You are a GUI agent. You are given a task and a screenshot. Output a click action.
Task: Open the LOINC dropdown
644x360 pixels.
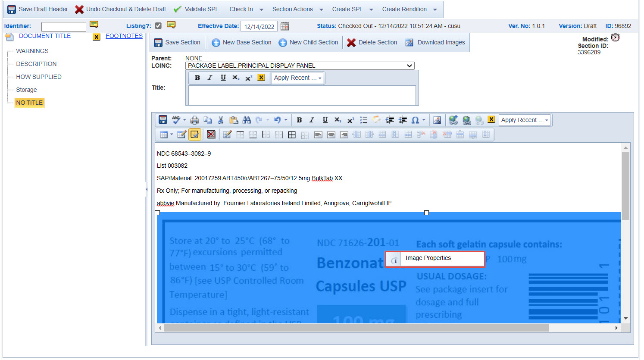tap(300, 66)
